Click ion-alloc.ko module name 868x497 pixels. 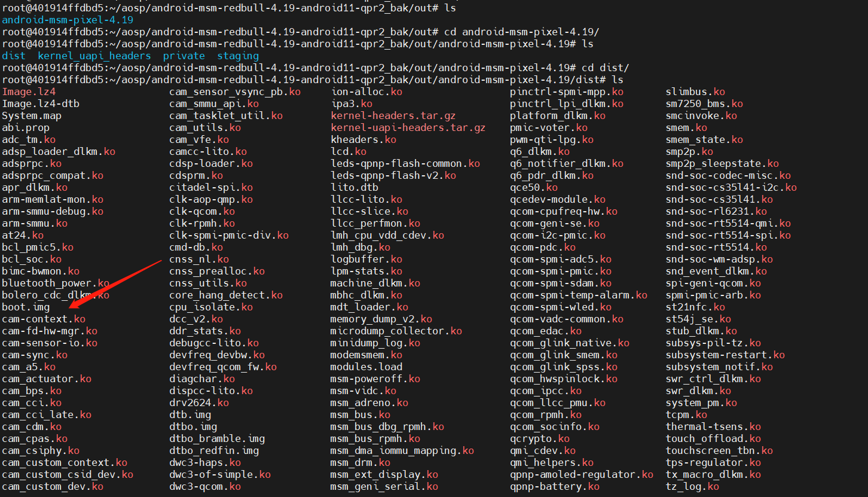click(x=366, y=92)
